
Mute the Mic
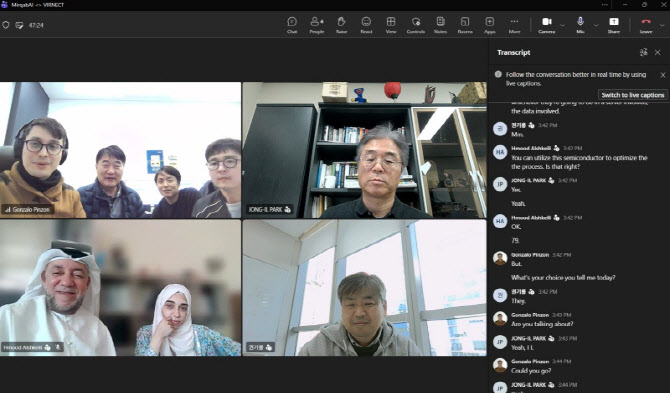pyautogui.click(x=580, y=25)
